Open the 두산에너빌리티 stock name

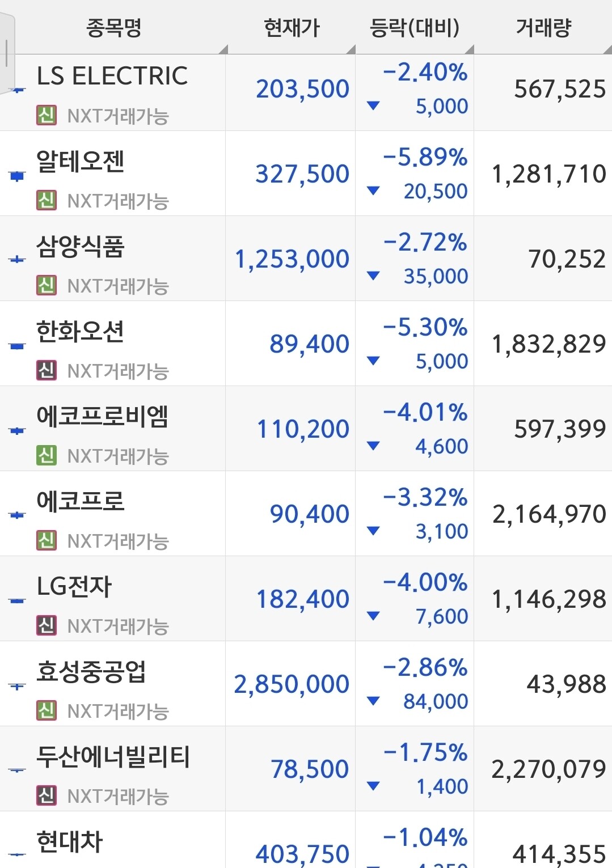113,757
